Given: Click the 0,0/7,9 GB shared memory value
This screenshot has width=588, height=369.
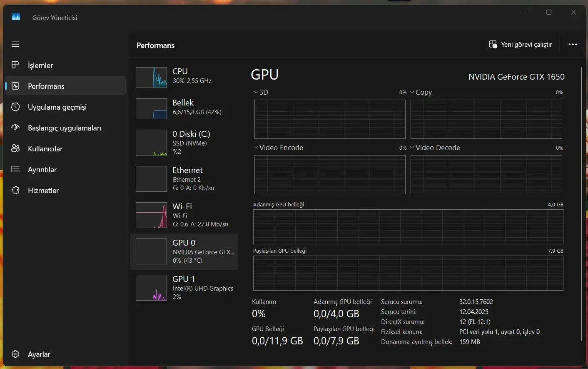Looking at the screenshot, I should point(336,341).
